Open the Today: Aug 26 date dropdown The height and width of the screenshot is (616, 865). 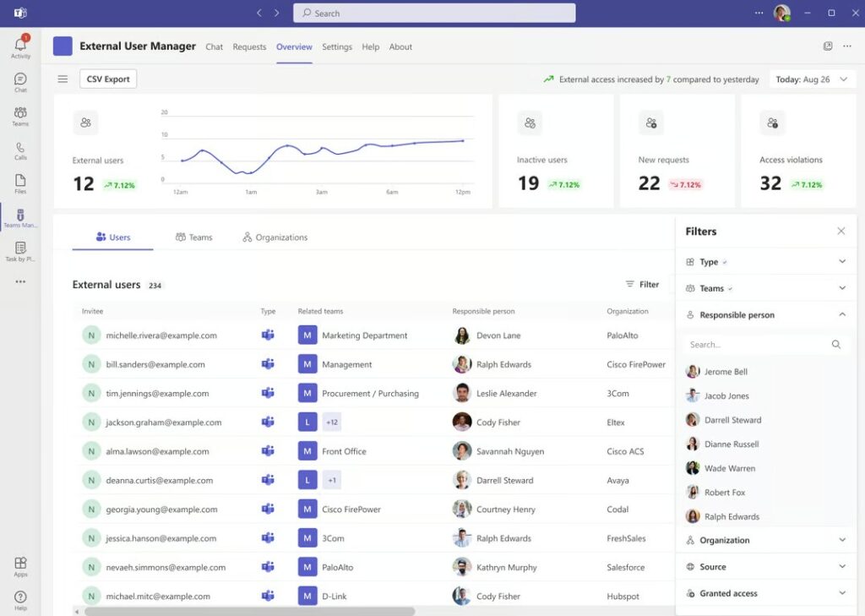tap(812, 79)
